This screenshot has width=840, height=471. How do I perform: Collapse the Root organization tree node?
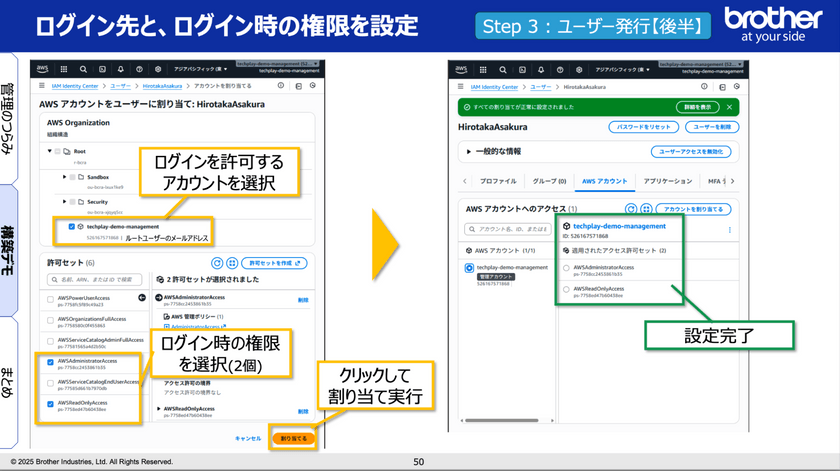[47, 151]
